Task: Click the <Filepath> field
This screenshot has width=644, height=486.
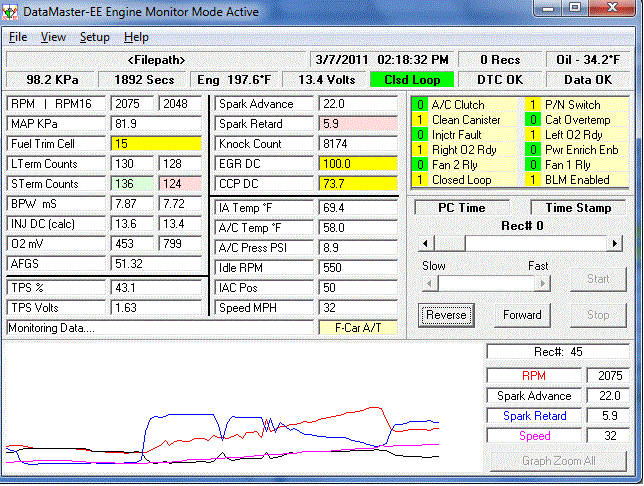Action: 156,60
